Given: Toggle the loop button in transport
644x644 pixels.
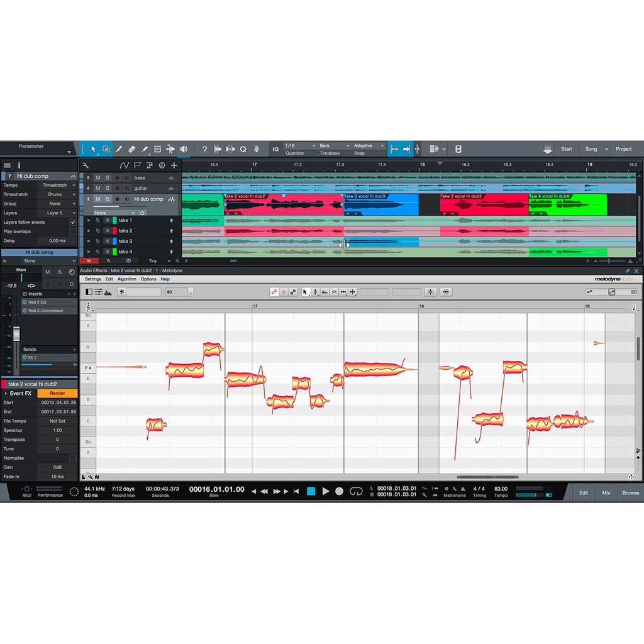Looking at the screenshot, I should tap(356, 491).
